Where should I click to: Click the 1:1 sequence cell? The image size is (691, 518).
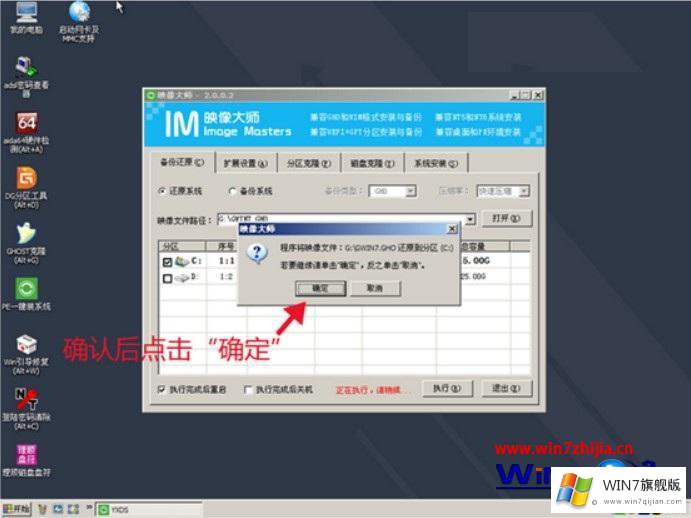tap(227, 261)
